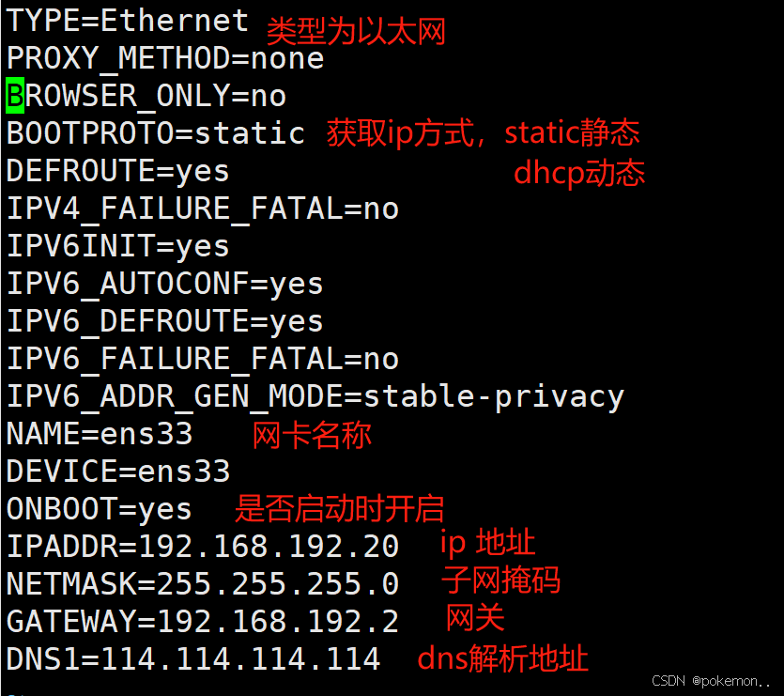Click the DEVICE=ens33 line
784x696 pixels.
pyautogui.click(x=118, y=472)
